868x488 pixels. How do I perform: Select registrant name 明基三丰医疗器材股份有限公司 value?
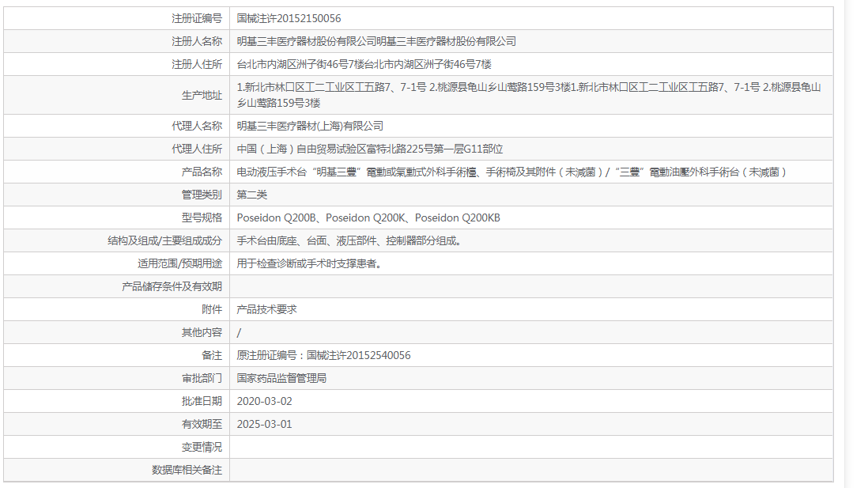point(376,42)
